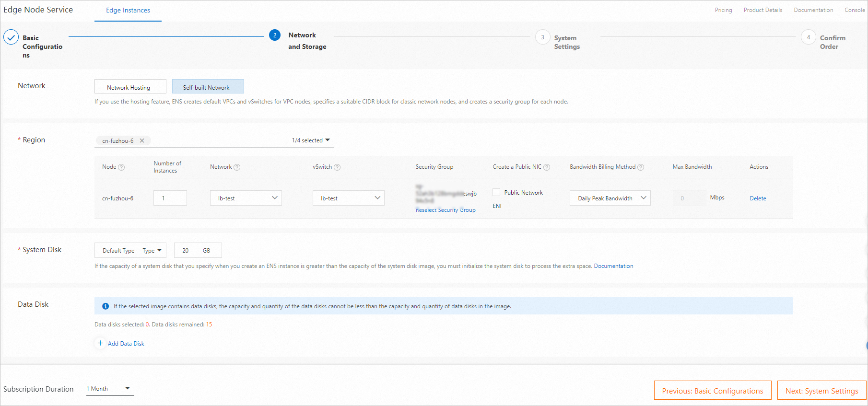Click the Number of Instances input field

coord(170,198)
